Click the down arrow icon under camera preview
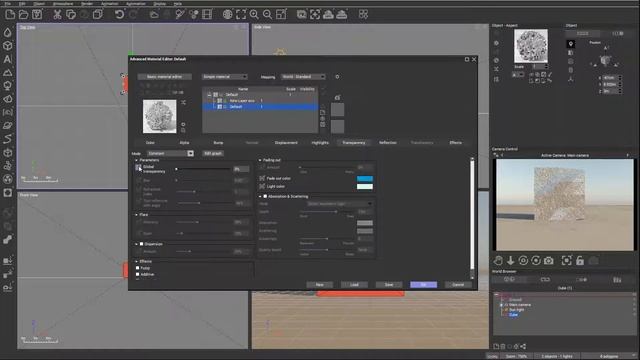 point(511,260)
